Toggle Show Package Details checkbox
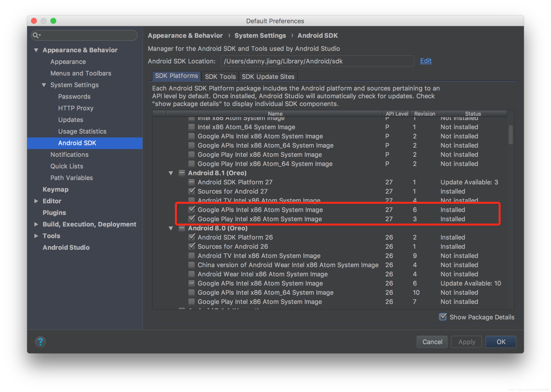 (x=443, y=317)
